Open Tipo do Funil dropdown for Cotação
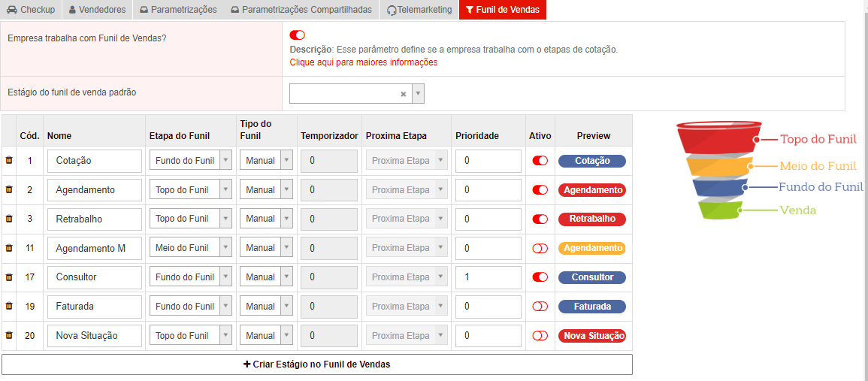Viewport: 868px width, 381px height. coord(266,161)
